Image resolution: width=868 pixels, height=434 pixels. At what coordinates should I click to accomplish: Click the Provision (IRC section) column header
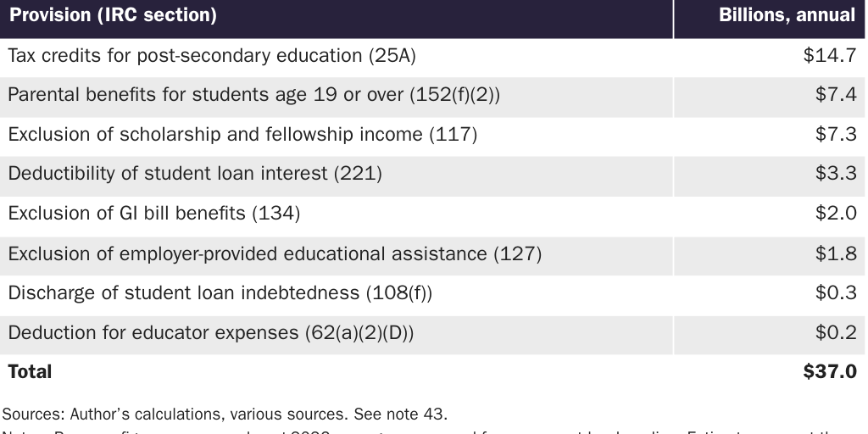113,15
